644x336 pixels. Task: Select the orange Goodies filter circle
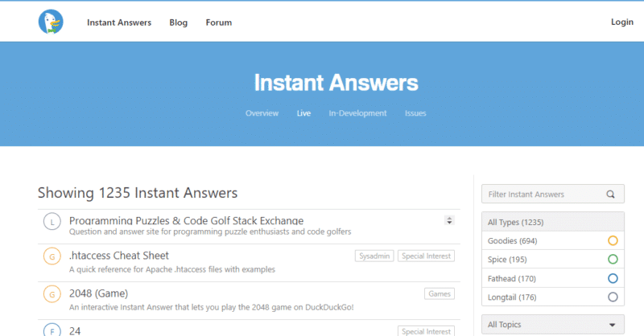[613, 241]
